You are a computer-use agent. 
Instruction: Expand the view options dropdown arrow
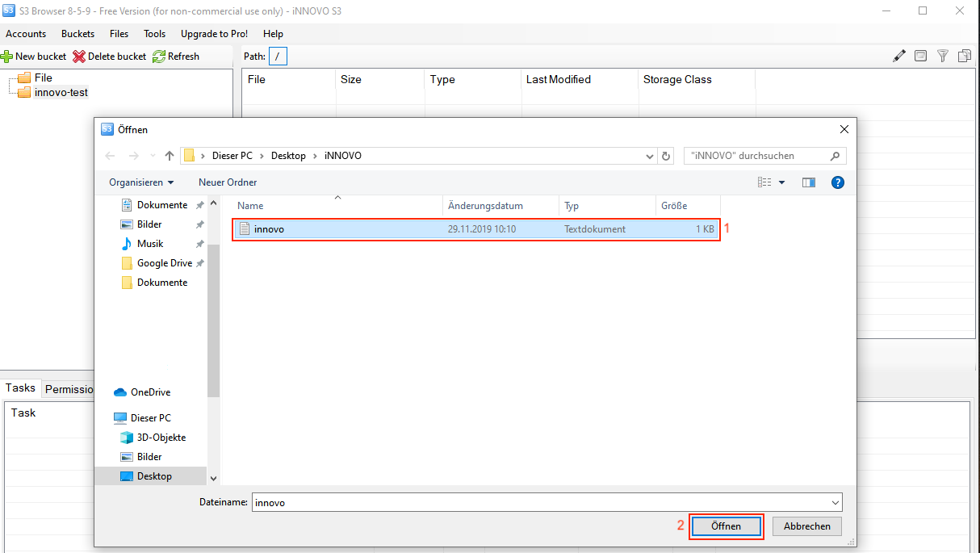781,182
